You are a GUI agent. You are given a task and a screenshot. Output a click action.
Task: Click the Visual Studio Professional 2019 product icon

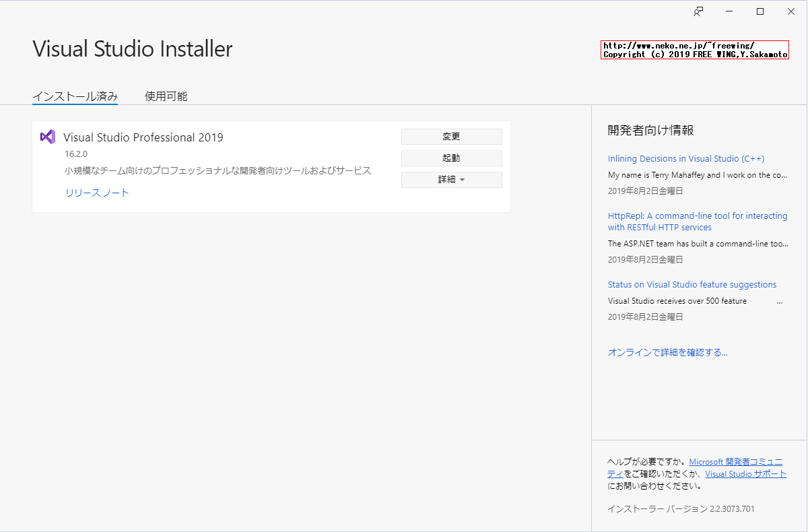47,137
